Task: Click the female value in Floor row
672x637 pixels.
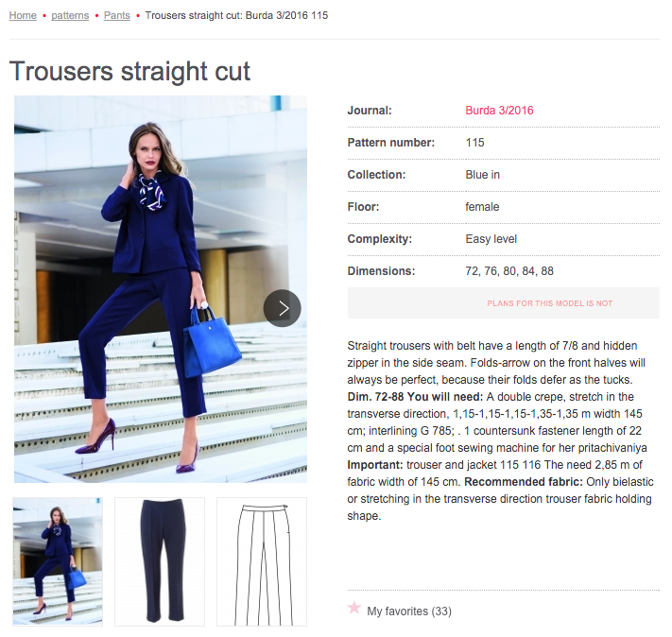Action: tap(482, 207)
